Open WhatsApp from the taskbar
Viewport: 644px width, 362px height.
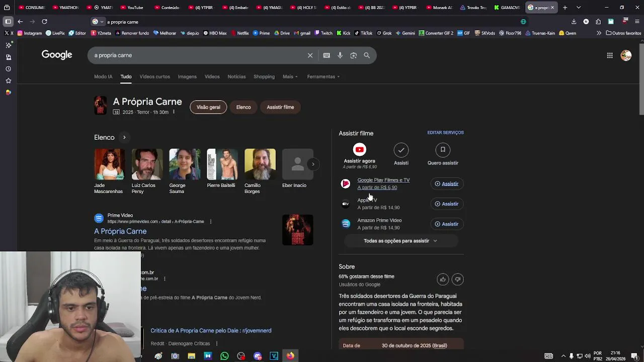(224, 356)
